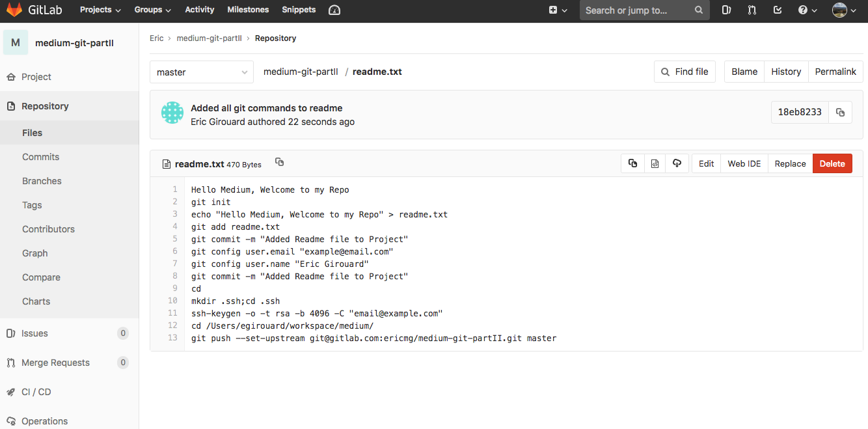This screenshot has width=868, height=429.
Task: Open Activity in top navigation
Action: click(x=200, y=10)
